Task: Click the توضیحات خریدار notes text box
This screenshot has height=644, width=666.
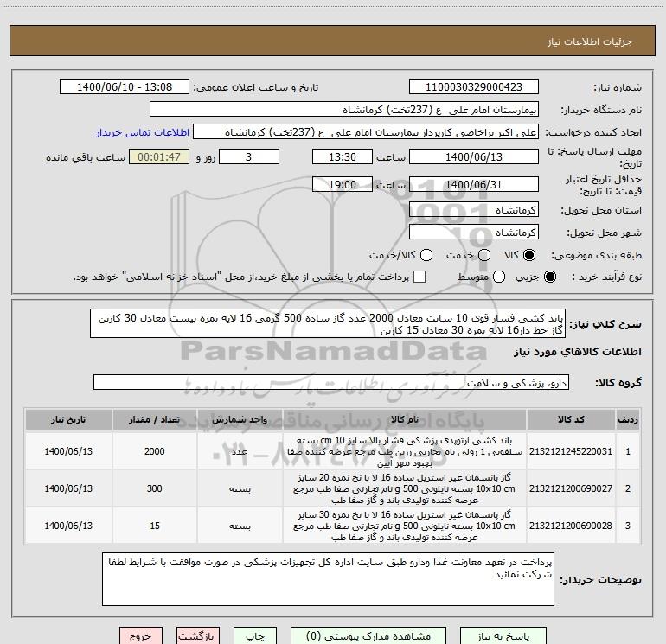Action: point(329,579)
